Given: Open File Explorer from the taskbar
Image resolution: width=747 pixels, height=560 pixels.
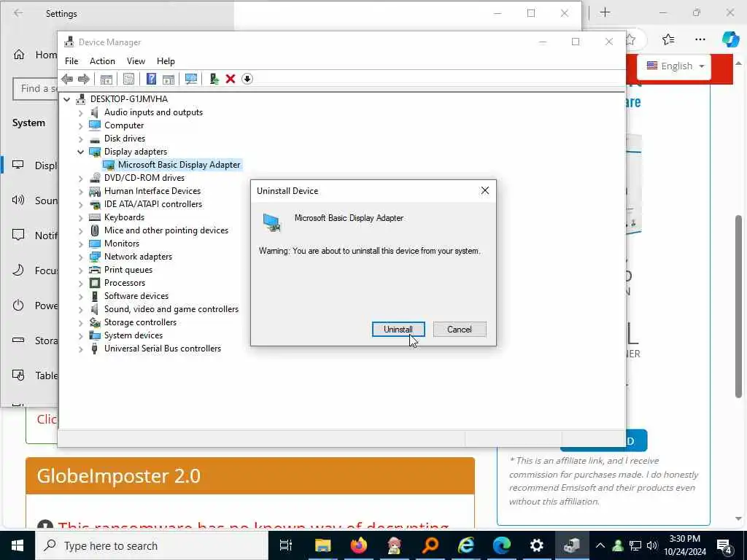Looking at the screenshot, I should click(x=322, y=545).
